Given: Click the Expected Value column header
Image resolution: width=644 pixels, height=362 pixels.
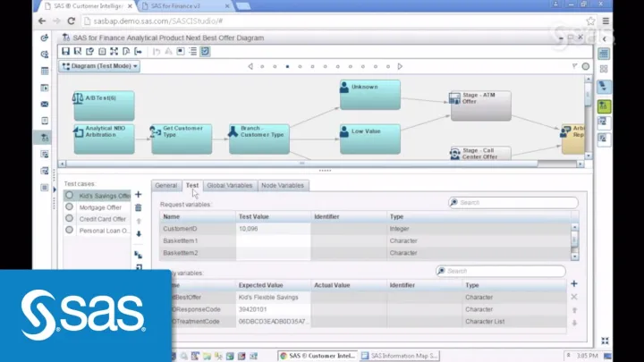Looking at the screenshot, I should (273, 285).
